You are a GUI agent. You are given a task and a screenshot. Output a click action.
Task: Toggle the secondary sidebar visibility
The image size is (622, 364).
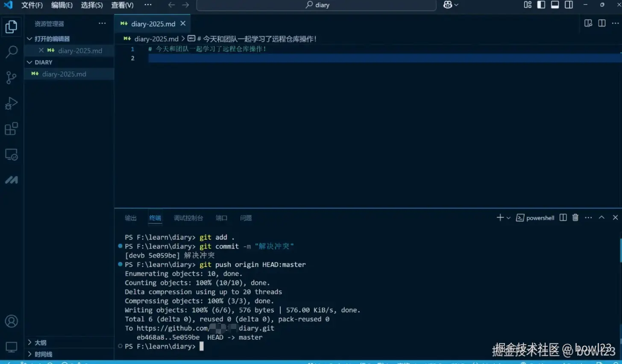point(569,5)
